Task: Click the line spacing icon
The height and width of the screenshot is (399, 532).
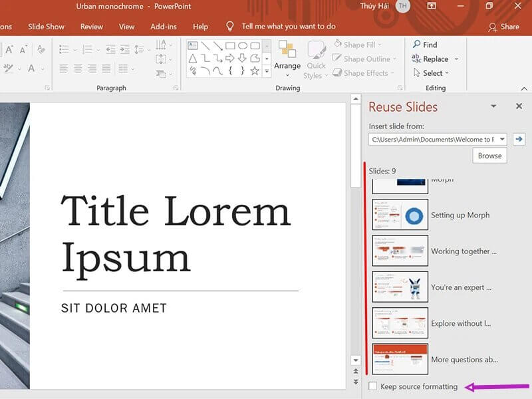Action: (138, 49)
